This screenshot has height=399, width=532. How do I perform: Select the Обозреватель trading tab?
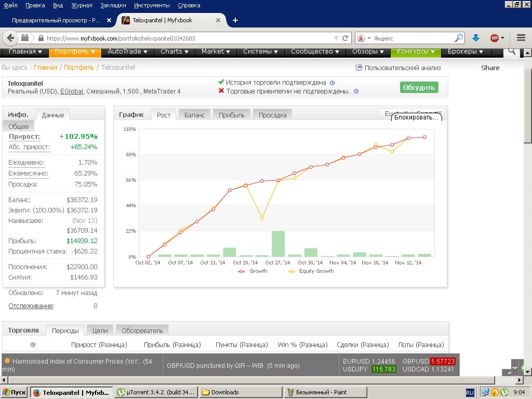pyautogui.click(x=142, y=330)
